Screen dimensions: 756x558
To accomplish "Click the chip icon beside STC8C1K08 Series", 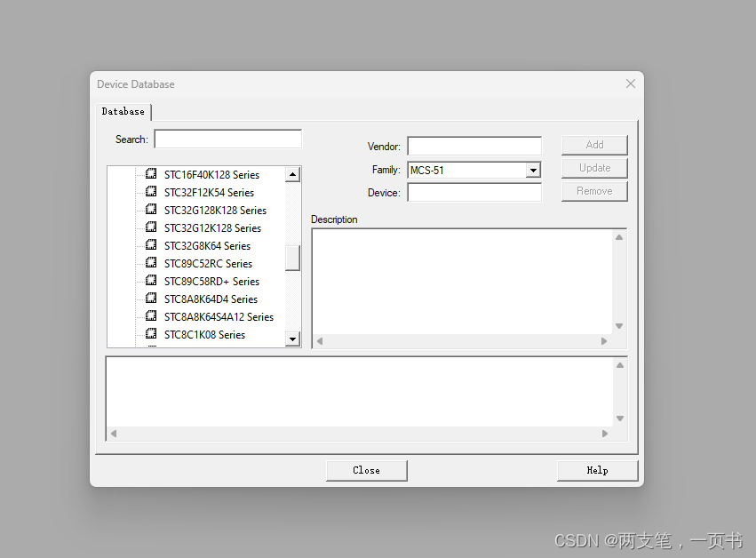I will pyautogui.click(x=151, y=334).
